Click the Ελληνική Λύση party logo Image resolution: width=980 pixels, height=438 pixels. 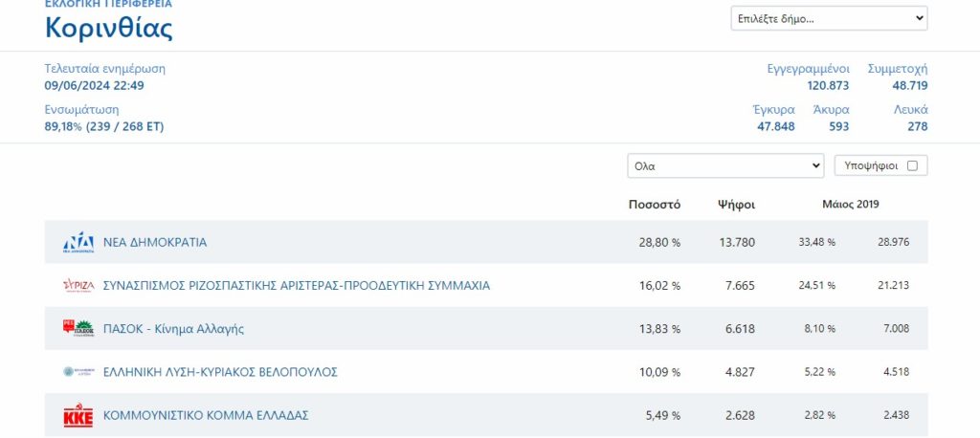pyautogui.click(x=78, y=372)
